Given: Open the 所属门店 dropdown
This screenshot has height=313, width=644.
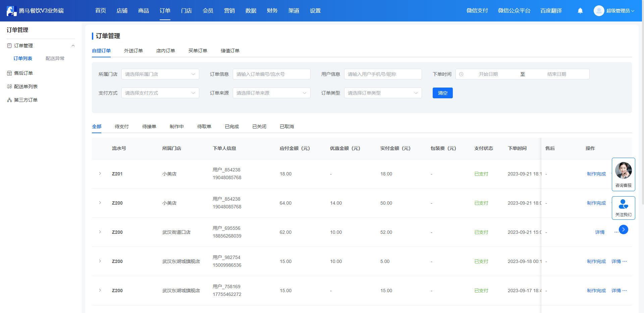Looking at the screenshot, I should 160,74.
